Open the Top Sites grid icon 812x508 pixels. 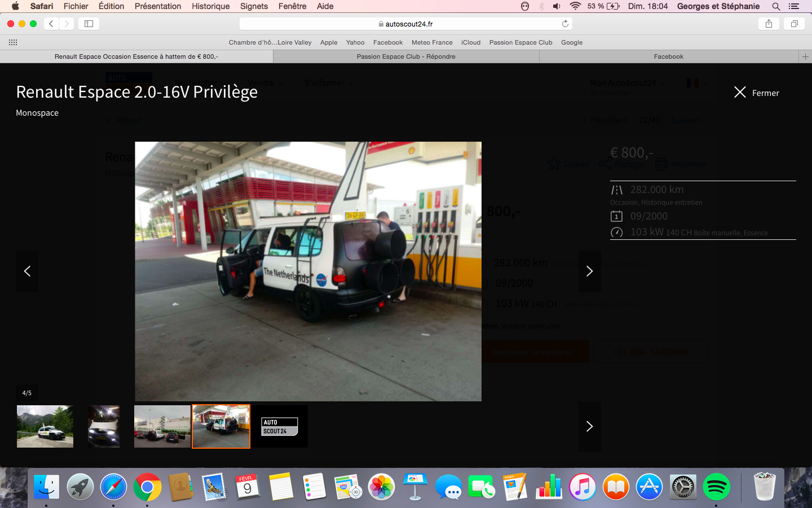(x=13, y=42)
